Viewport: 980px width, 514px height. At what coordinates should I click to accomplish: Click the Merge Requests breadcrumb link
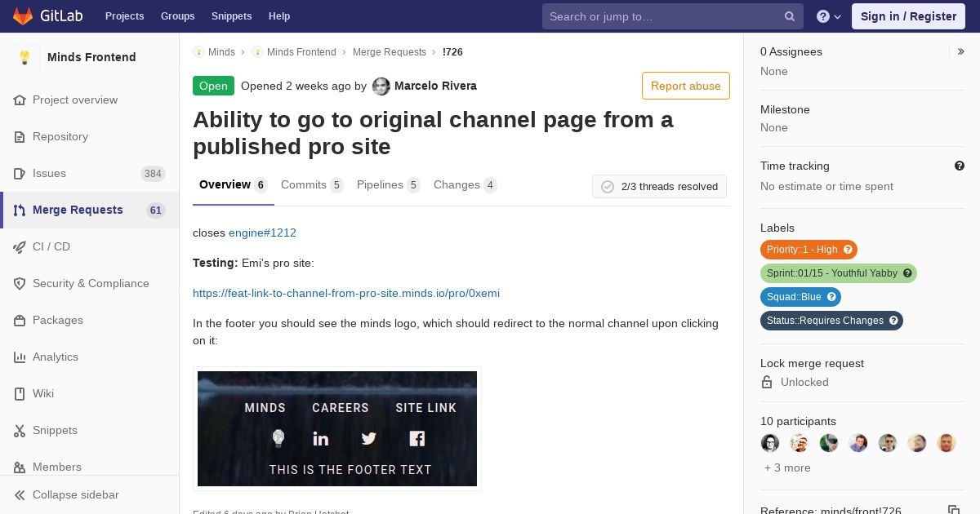point(390,52)
